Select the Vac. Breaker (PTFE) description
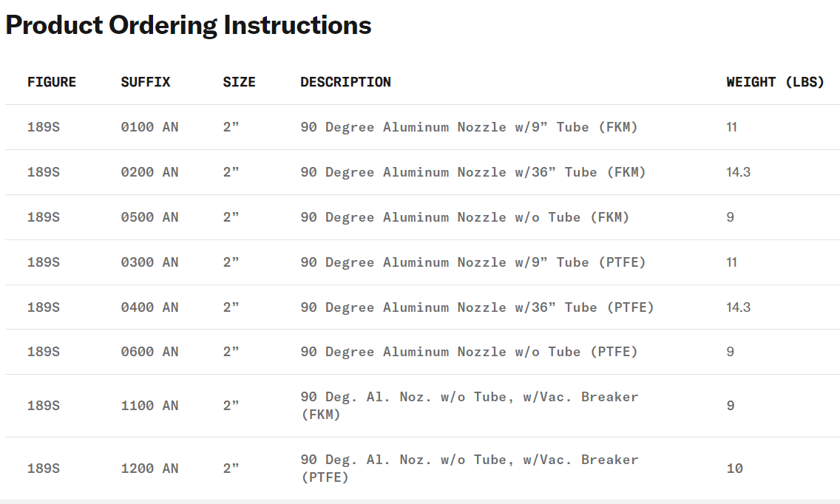Viewport: 840px width, 504px height. (469, 469)
